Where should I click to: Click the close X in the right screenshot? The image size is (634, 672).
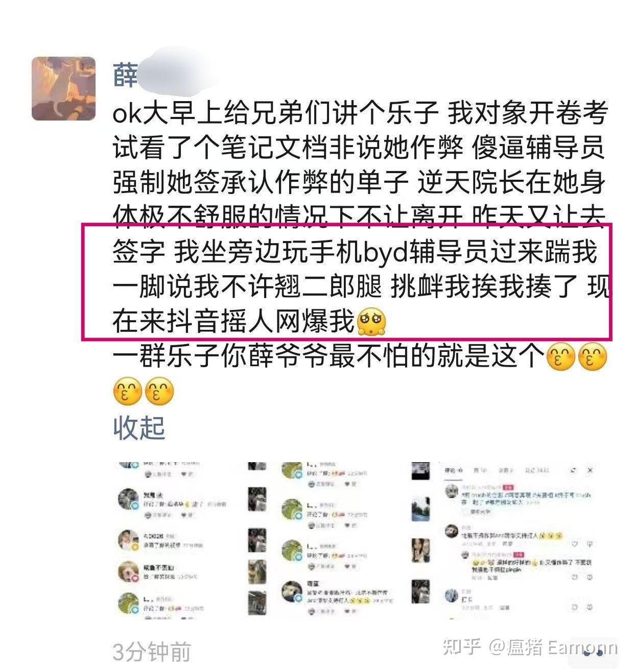[590, 470]
